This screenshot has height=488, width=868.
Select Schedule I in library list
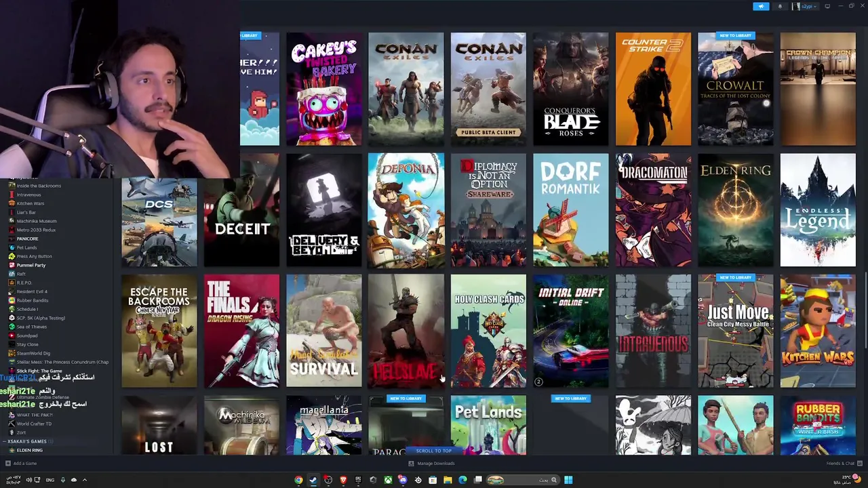27,309
